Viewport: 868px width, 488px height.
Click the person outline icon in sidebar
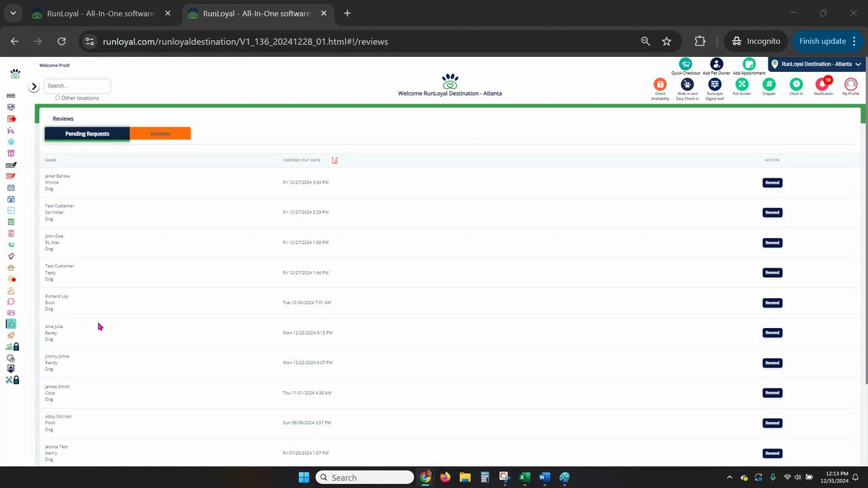(11, 290)
